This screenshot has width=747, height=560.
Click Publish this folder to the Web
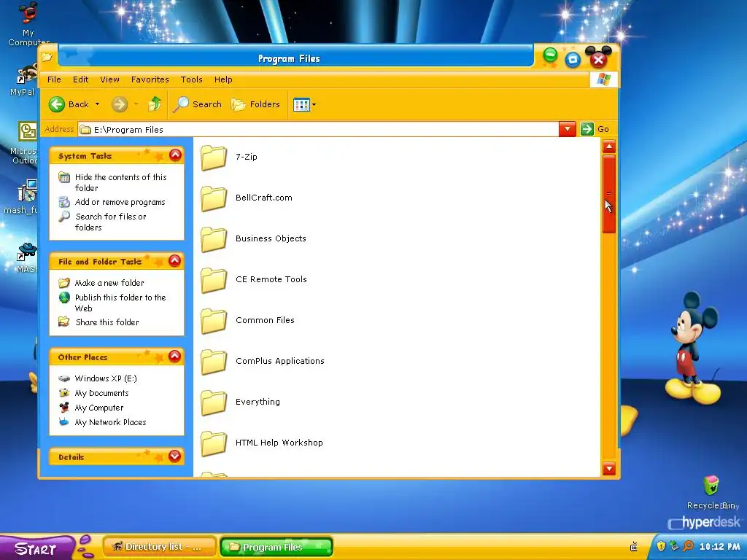[112, 303]
